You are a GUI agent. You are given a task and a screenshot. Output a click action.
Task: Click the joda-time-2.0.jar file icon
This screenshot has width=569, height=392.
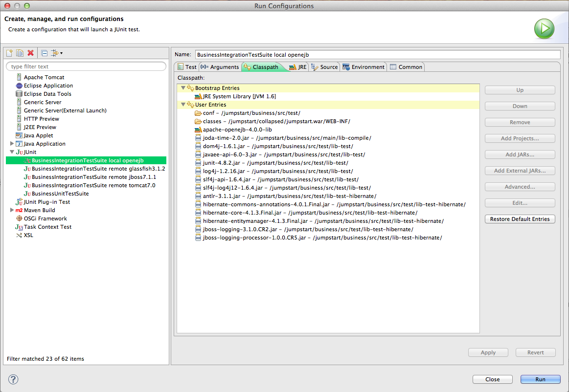pyautogui.click(x=198, y=138)
